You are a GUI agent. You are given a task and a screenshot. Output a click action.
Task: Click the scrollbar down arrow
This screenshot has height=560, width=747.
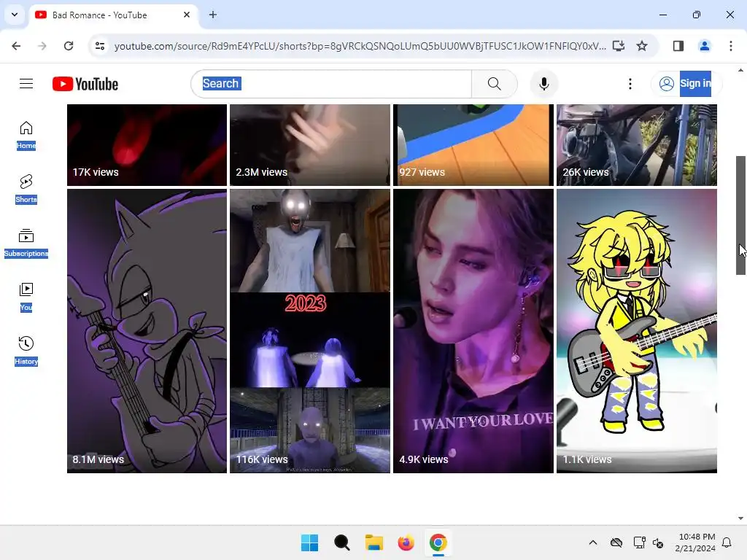pos(740,518)
